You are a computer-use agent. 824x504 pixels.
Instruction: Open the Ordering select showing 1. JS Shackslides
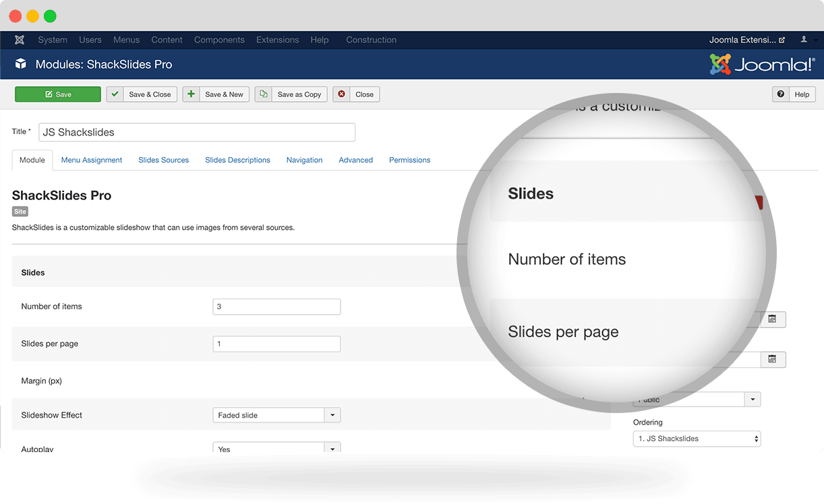tap(697, 439)
